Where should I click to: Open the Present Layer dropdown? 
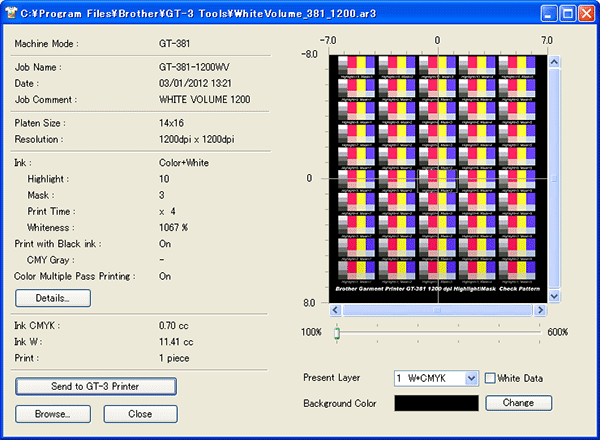471,378
